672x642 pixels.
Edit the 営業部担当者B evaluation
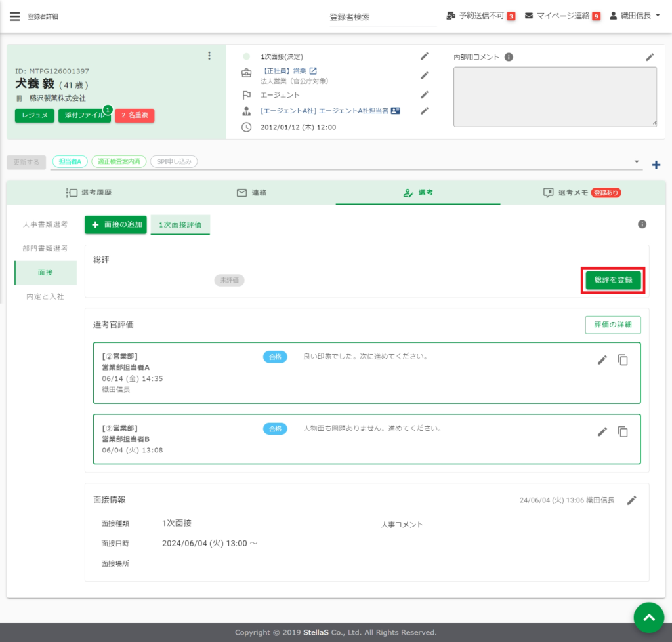pos(602,431)
